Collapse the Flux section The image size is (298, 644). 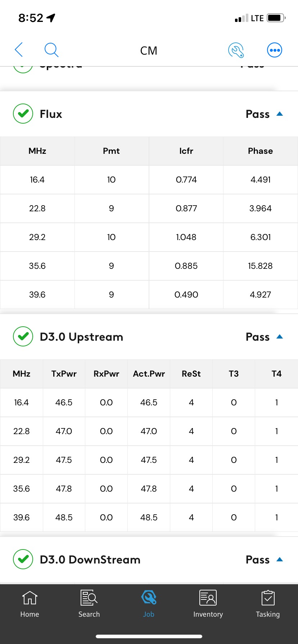click(x=280, y=114)
